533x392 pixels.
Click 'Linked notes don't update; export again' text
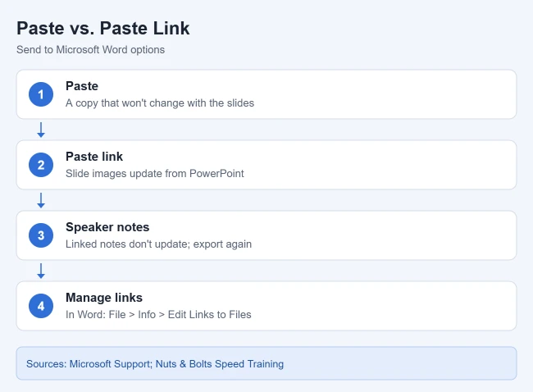[158, 244]
